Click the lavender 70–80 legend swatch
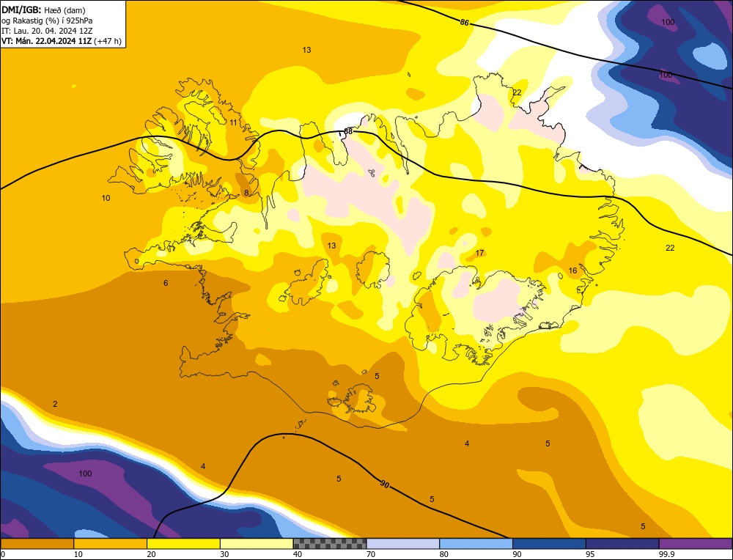The image size is (733, 560). point(403,544)
